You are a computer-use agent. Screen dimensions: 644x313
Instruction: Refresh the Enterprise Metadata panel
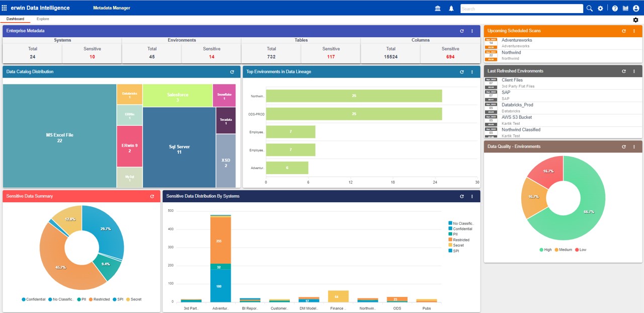461,31
